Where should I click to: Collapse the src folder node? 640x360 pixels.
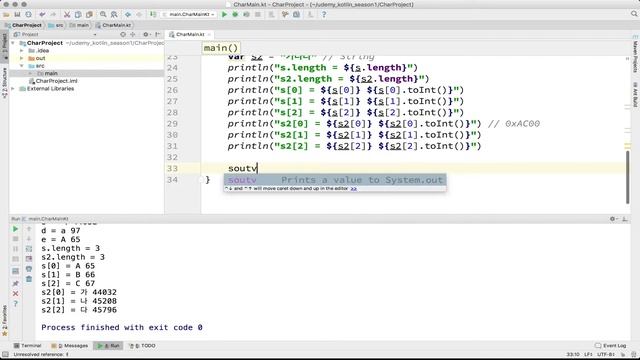[22, 66]
